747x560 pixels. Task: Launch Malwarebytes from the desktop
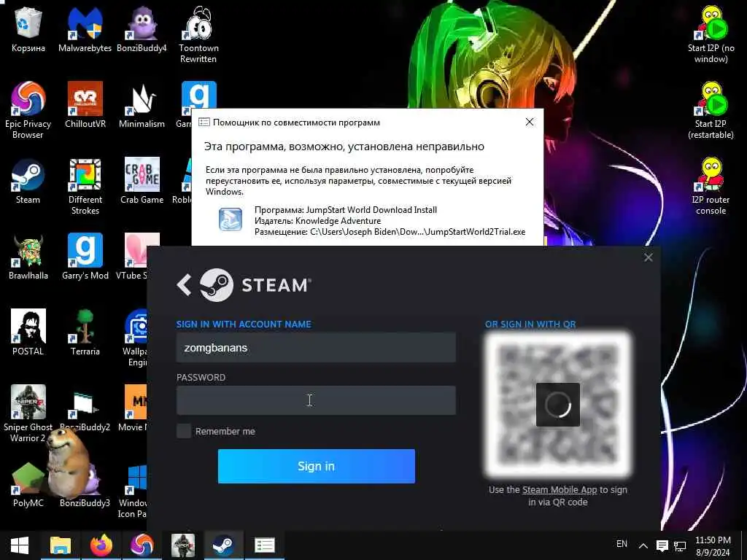point(85,29)
